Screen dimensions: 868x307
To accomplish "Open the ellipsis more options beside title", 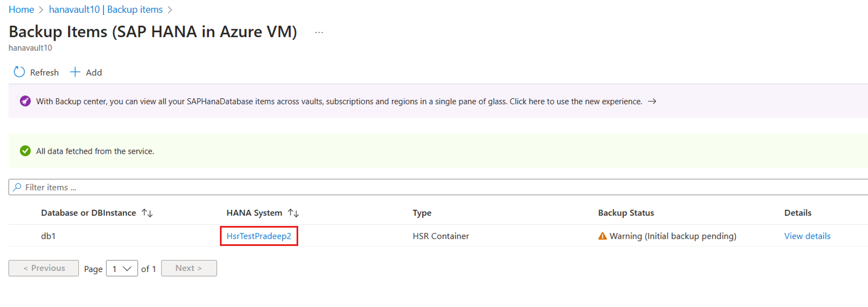I will 319,33.
